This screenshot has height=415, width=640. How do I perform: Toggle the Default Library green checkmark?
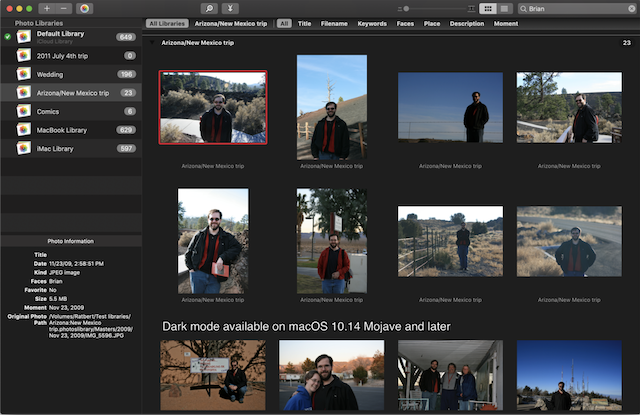point(8,37)
